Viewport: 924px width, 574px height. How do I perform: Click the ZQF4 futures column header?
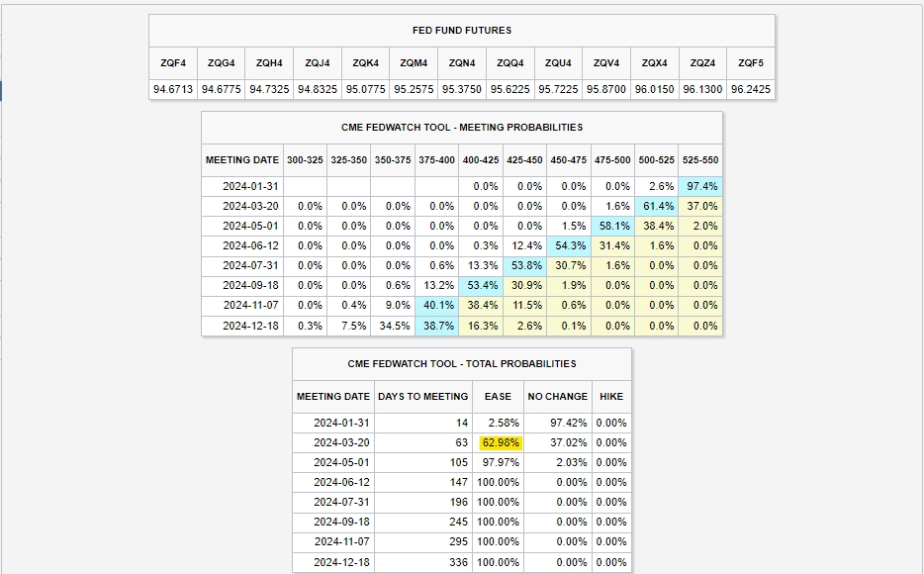(173, 63)
